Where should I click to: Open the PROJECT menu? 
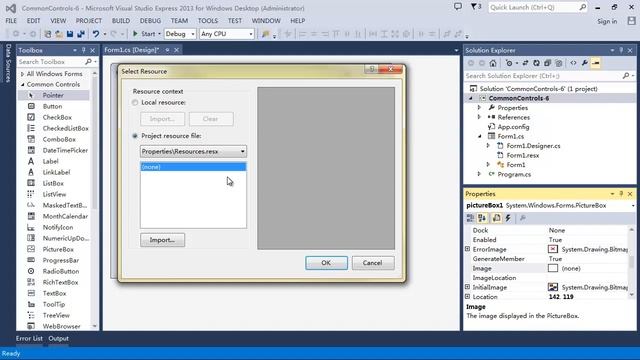89,21
